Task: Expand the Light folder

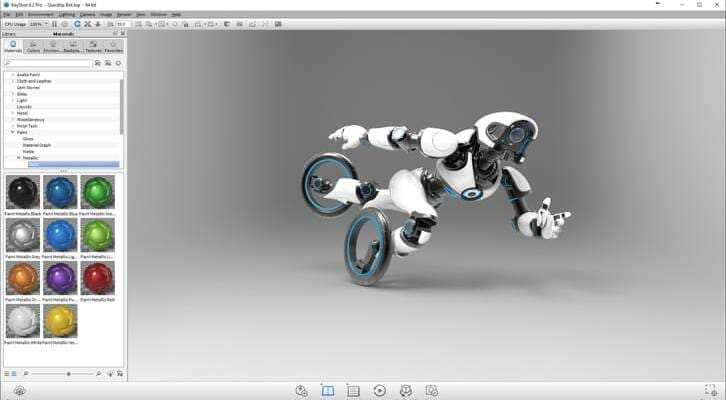Action: [x=13, y=100]
